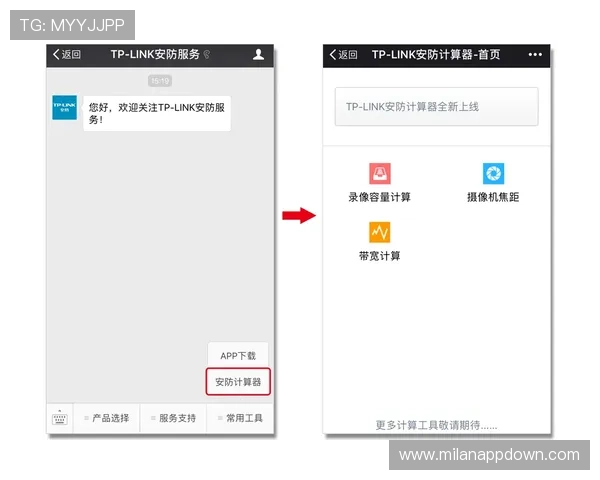
Task: Choose 安防计算器 from the popup menu
Action: click(238, 382)
